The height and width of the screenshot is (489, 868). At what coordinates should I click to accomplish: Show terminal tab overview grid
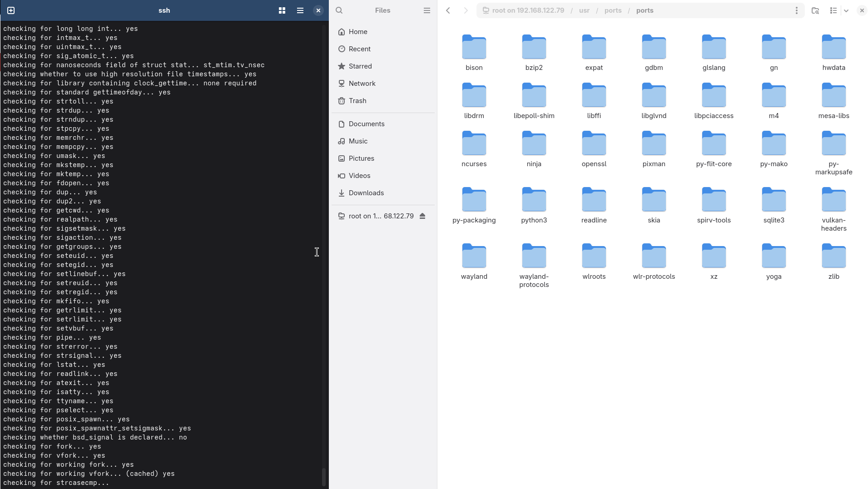[x=282, y=10]
